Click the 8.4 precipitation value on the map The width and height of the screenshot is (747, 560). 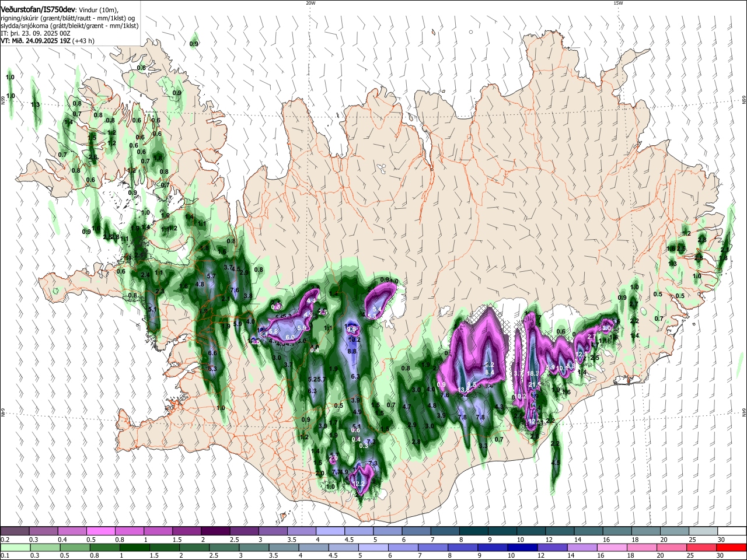pos(490,372)
